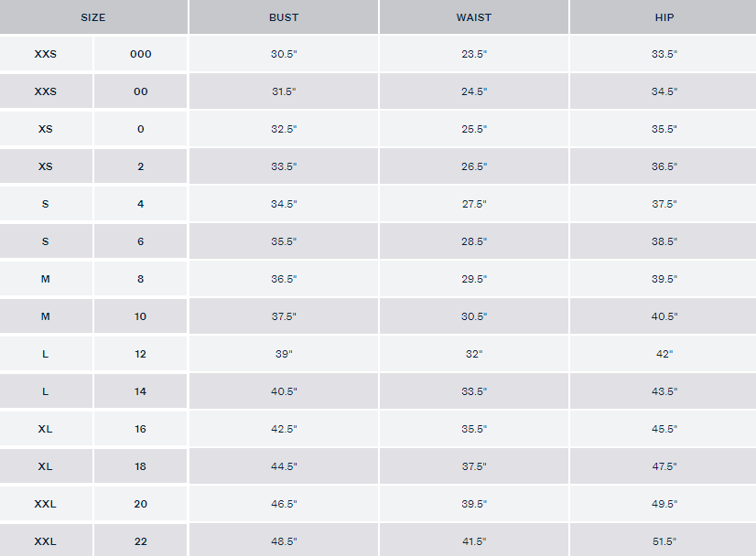Screen dimensions: 756x556
Task: Click the 42" hip cell
Action: click(664, 354)
